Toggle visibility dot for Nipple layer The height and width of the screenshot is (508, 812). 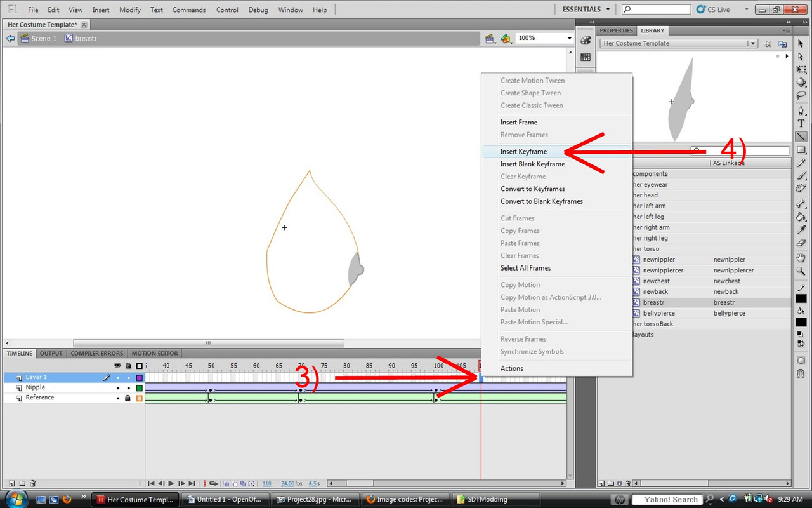click(117, 388)
